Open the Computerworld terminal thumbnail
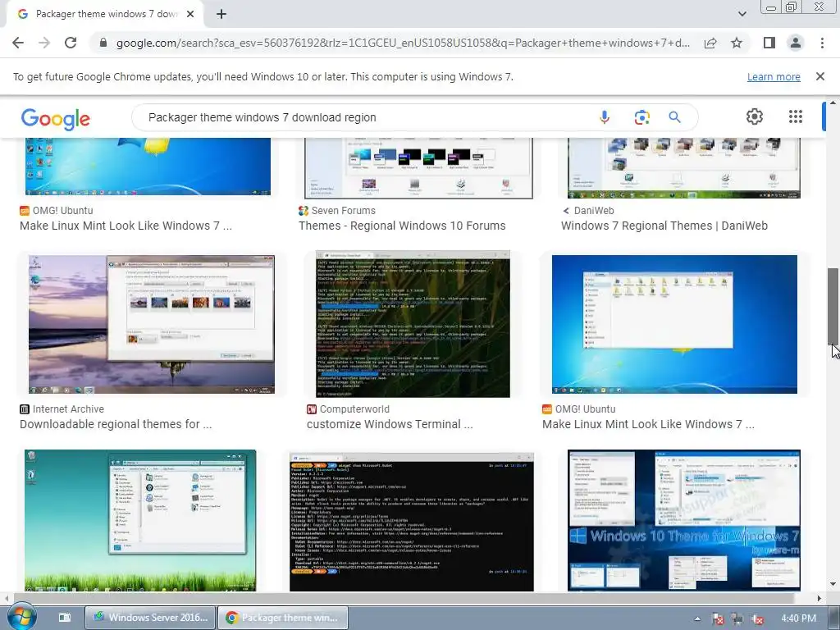The height and width of the screenshot is (630, 840). coord(413,324)
